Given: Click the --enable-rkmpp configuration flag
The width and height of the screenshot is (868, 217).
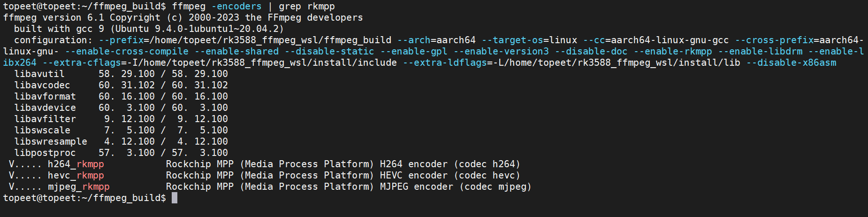Looking at the screenshot, I should pyautogui.click(x=673, y=51).
